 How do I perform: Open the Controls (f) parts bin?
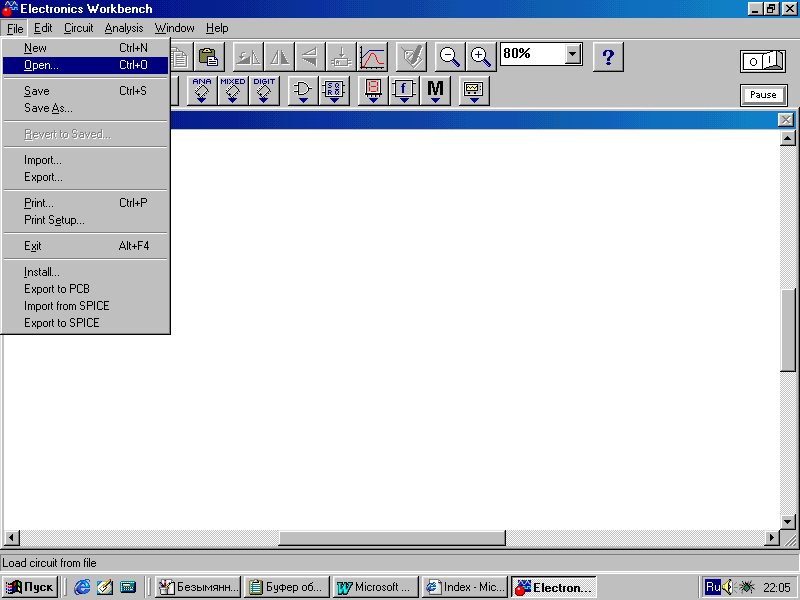(x=404, y=90)
